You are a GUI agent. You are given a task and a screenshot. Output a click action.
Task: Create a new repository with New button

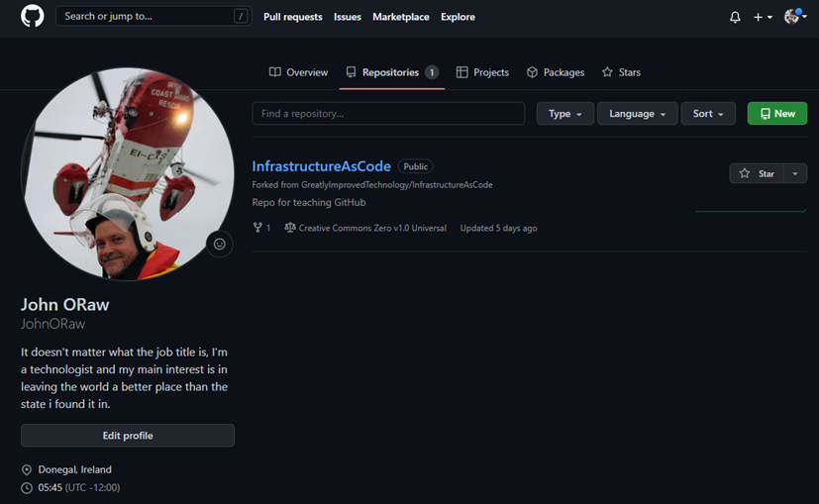pos(777,113)
